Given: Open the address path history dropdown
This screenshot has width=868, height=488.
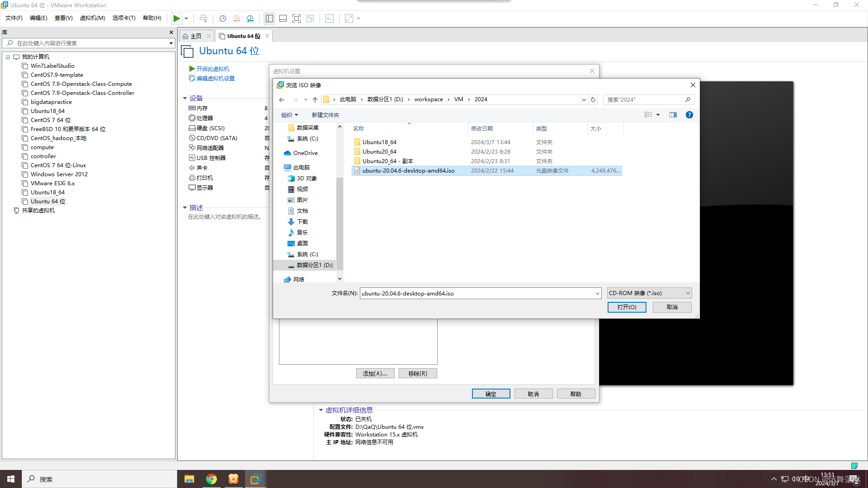Looking at the screenshot, I should pyautogui.click(x=584, y=99).
